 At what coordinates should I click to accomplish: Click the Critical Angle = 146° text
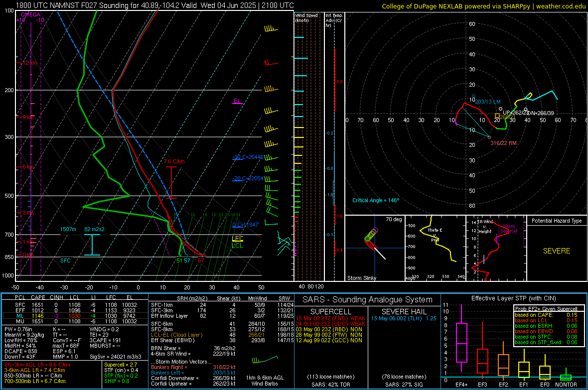376,200
